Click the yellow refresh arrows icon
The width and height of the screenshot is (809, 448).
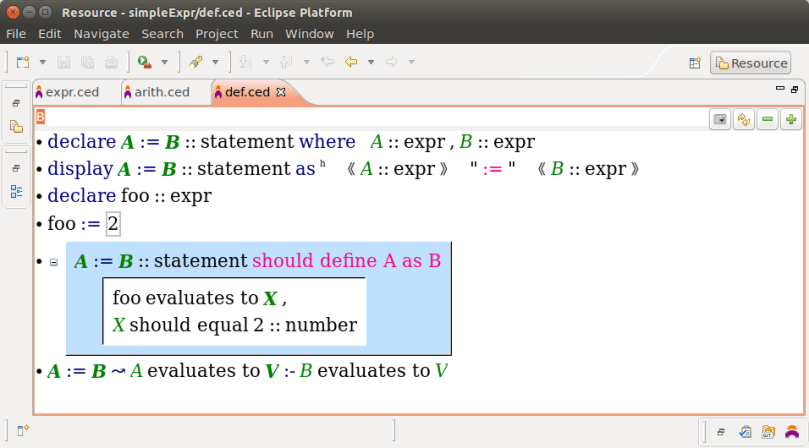click(743, 119)
